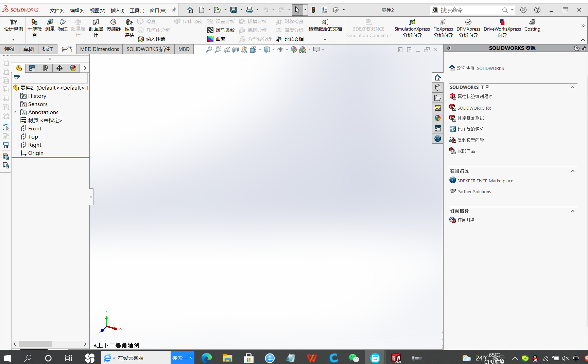588x364 pixels.
Task: Click the Edit Appearance colored ball icon
Action: click(294, 50)
